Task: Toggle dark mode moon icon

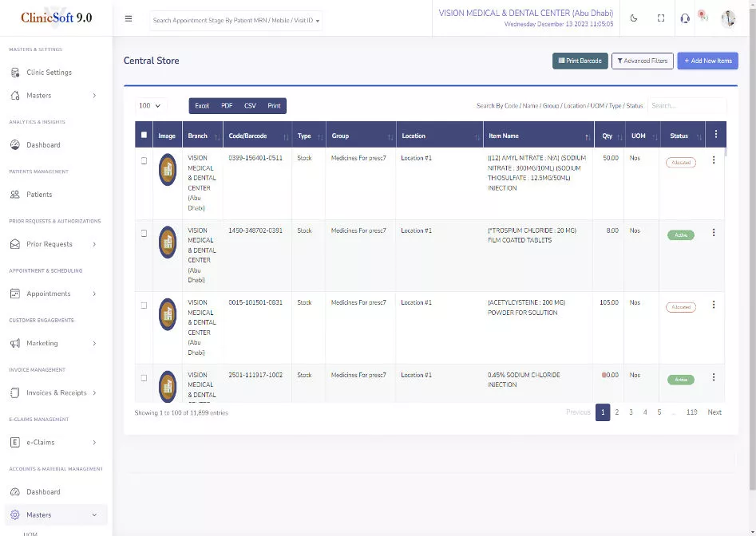Action: 634,18
